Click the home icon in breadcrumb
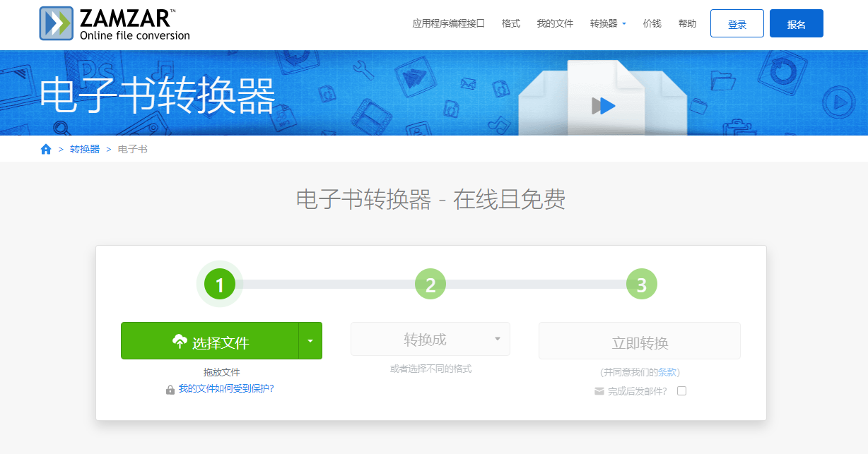The image size is (868, 454). click(x=46, y=149)
